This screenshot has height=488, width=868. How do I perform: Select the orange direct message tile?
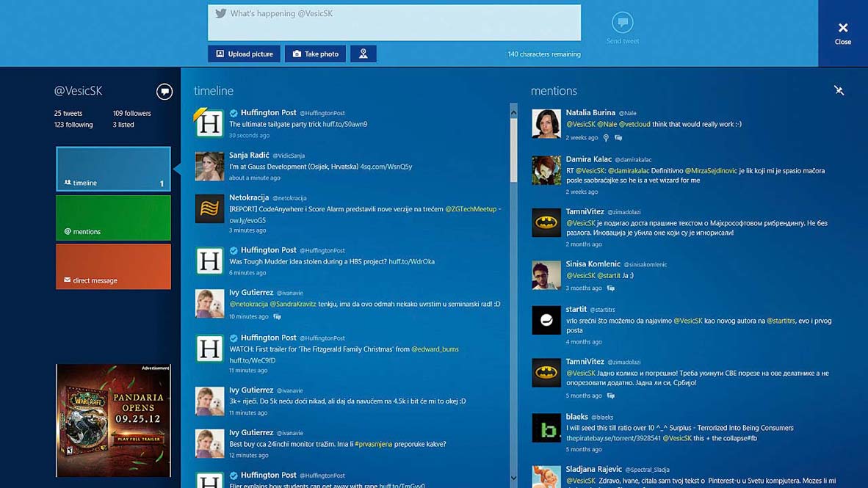(x=114, y=266)
